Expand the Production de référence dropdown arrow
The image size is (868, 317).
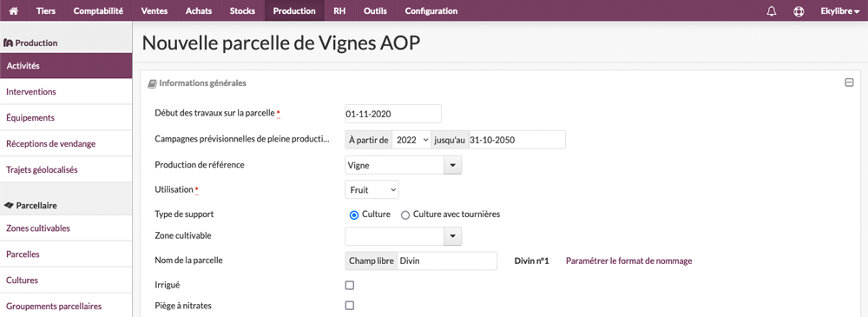pos(453,165)
